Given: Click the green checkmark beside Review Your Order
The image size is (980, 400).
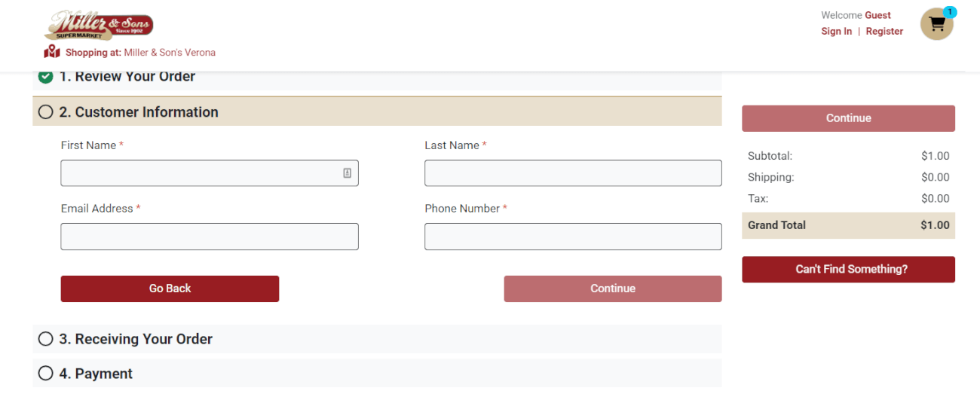Looking at the screenshot, I should point(45,76).
